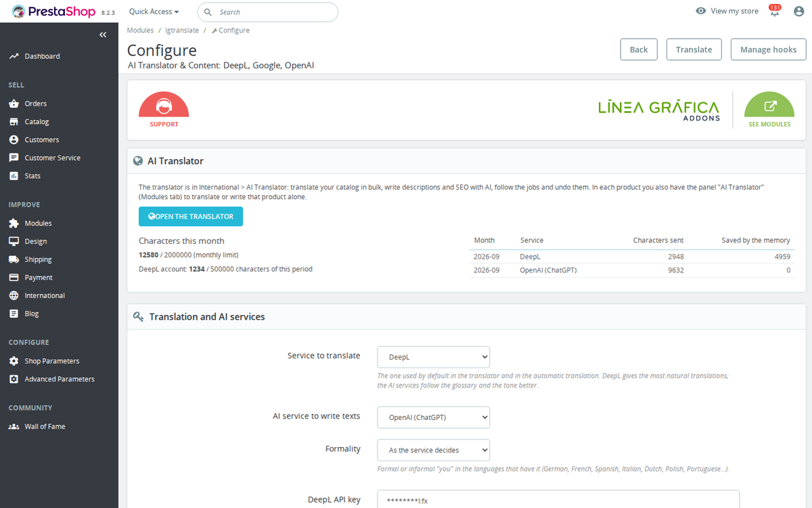Open the Stats menu item

(x=32, y=175)
